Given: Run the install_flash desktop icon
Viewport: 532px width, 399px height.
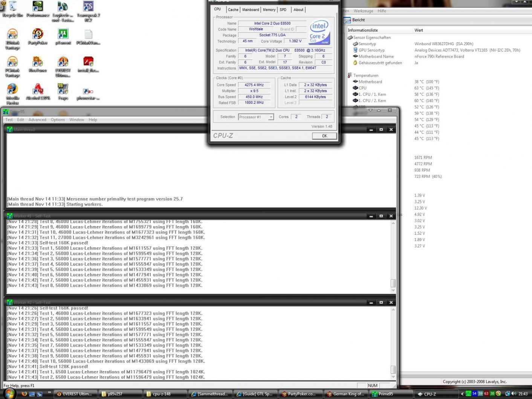Looking at the screenshot, I should click(x=88, y=64).
